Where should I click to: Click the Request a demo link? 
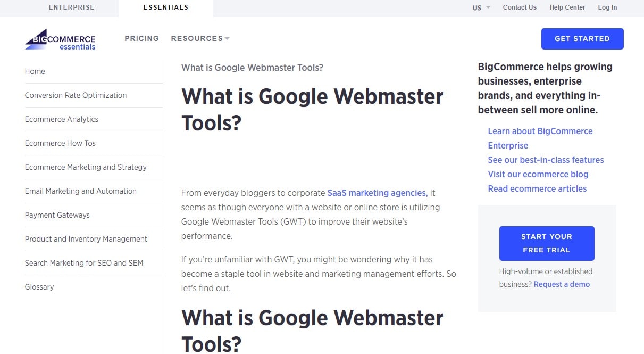pos(562,284)
